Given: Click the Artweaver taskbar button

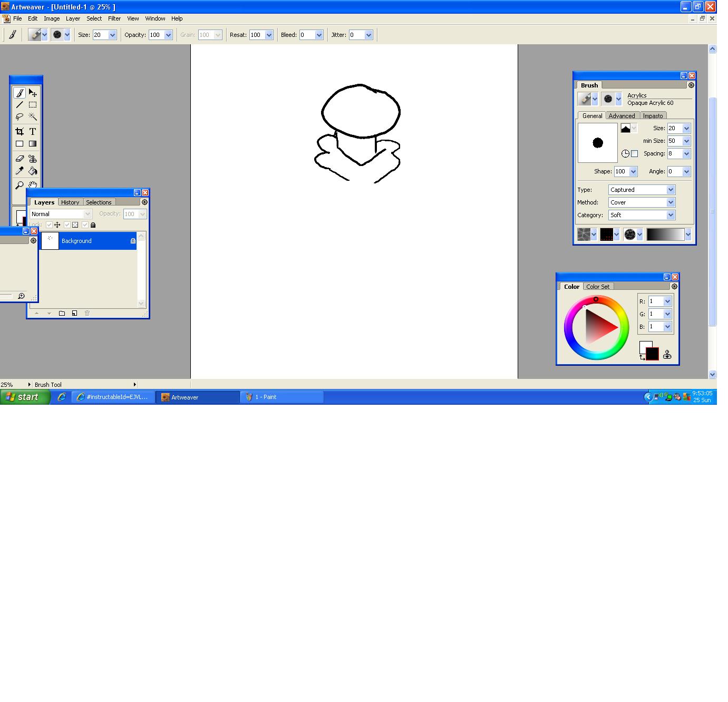Looking at the screenshot, I should pyautogui.click(x=198, y=397).
